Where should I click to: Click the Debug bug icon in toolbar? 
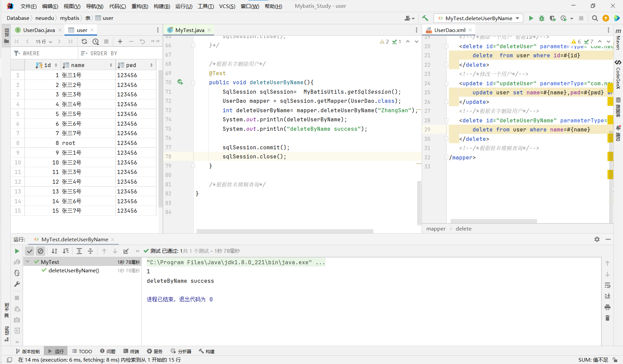[542, 18]
